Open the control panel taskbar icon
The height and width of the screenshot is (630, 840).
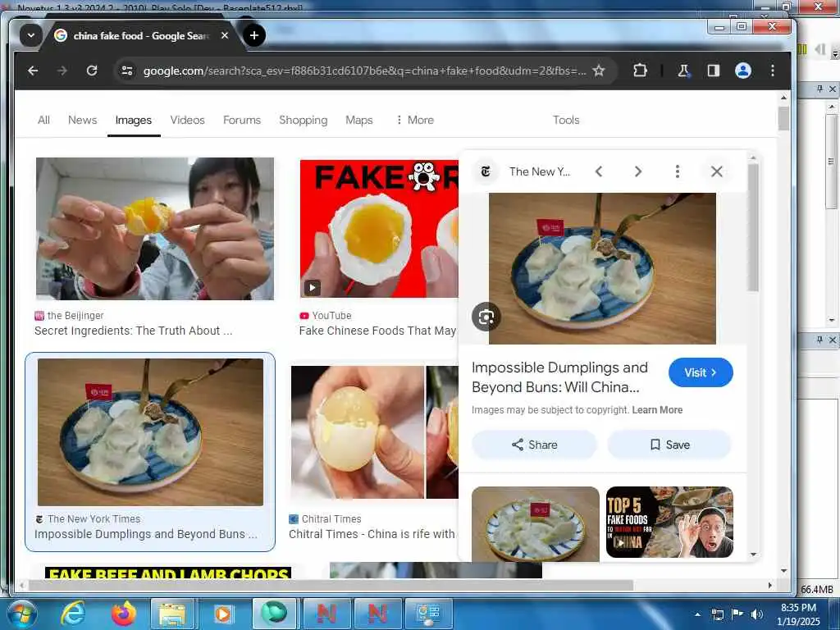coord(428,614)
